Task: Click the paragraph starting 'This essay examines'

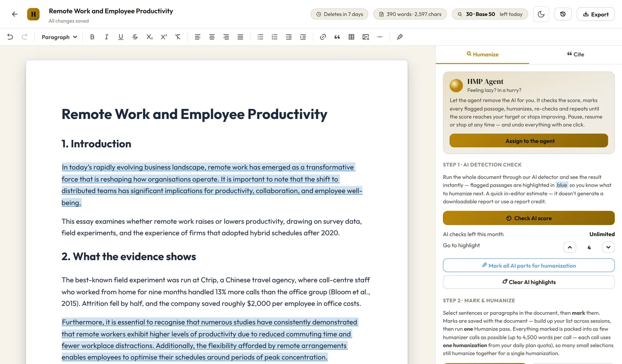Action: click(x=212, y=227)
